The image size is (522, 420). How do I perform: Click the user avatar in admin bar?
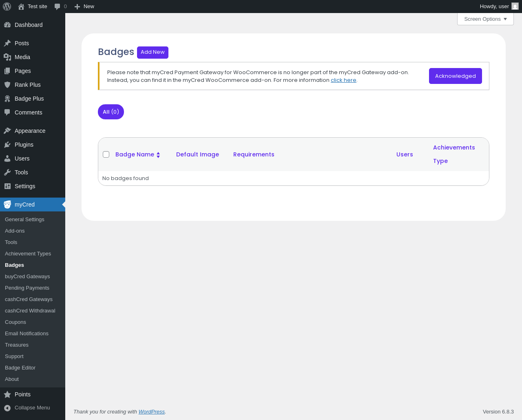click(515, 7)
